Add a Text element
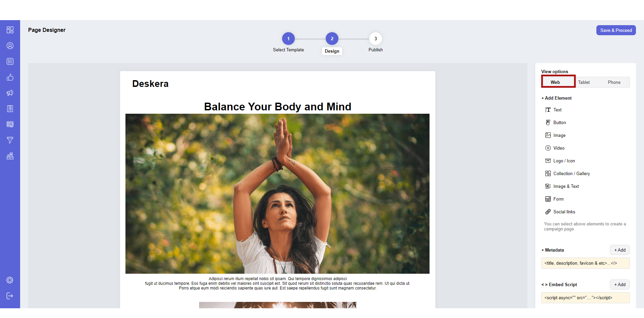Image resolution: width=644 pixels, height=318 pixels. point(553,110)
